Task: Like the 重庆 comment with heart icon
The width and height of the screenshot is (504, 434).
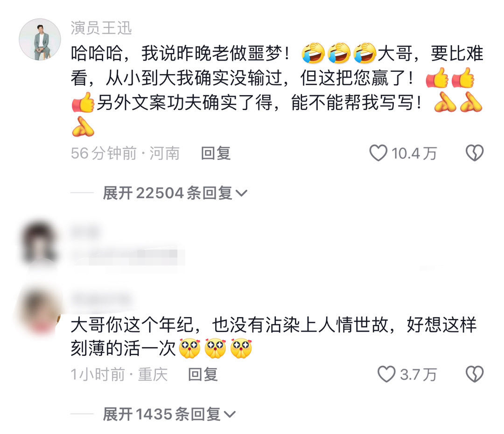Action: pos(386,374)
